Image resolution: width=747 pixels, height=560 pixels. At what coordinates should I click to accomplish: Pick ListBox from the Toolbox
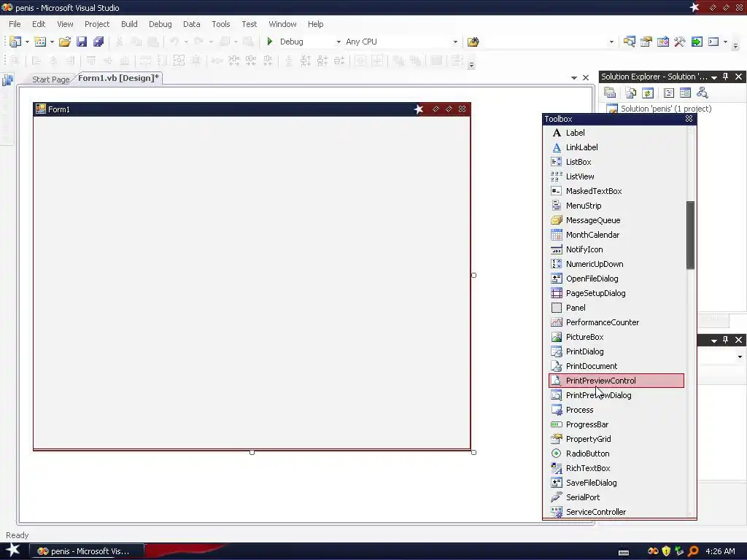(x=616, y=162)
